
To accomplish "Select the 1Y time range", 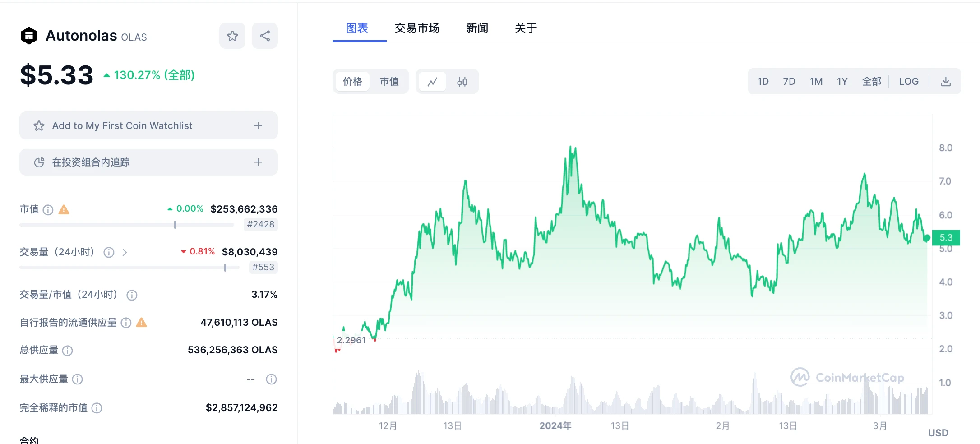I will [842, 82].
